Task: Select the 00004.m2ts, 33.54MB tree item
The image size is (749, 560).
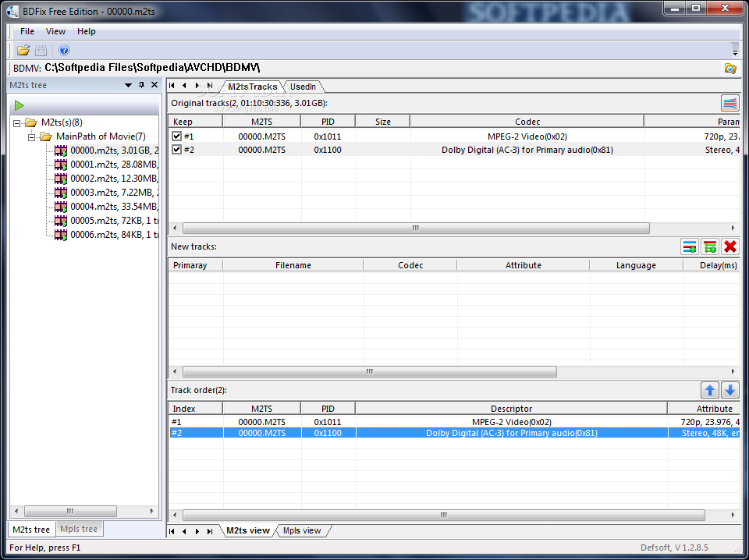Action: 114,207
